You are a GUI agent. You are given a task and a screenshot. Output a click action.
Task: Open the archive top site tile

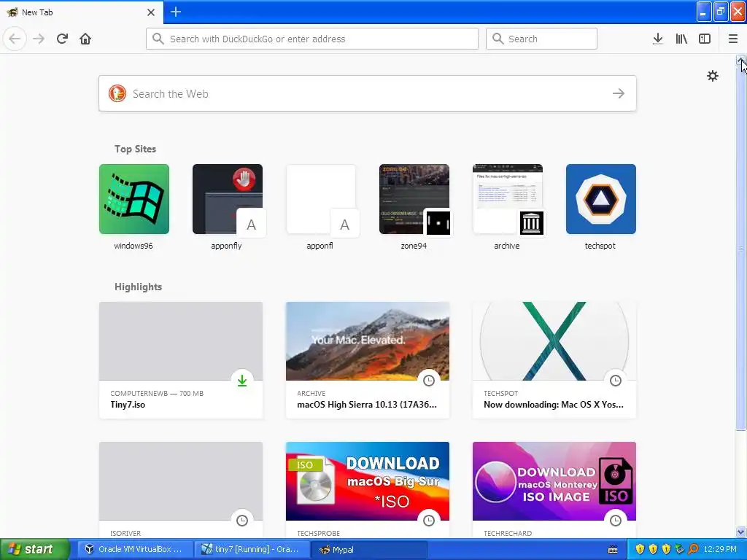click(x=508, y=207)
